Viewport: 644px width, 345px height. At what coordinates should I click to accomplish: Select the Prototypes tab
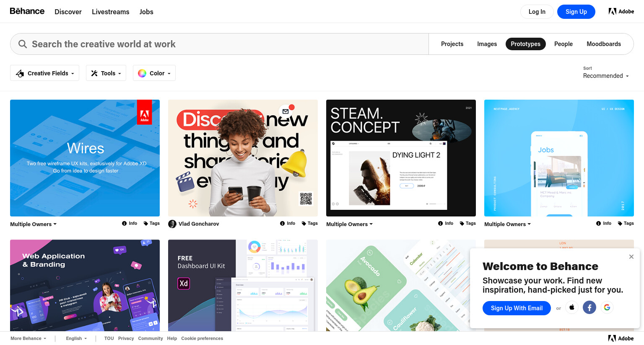(x=525, y=44)
